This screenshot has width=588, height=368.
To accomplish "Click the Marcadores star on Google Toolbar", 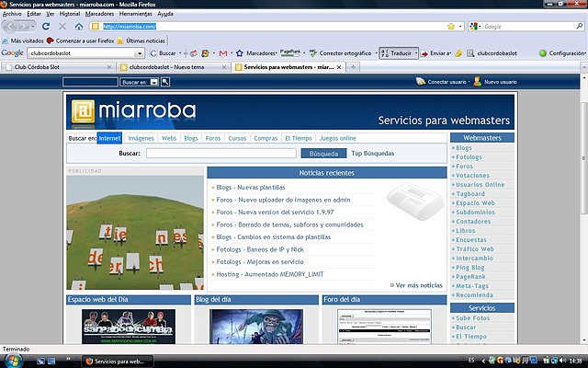I will [x=240, y=53].
